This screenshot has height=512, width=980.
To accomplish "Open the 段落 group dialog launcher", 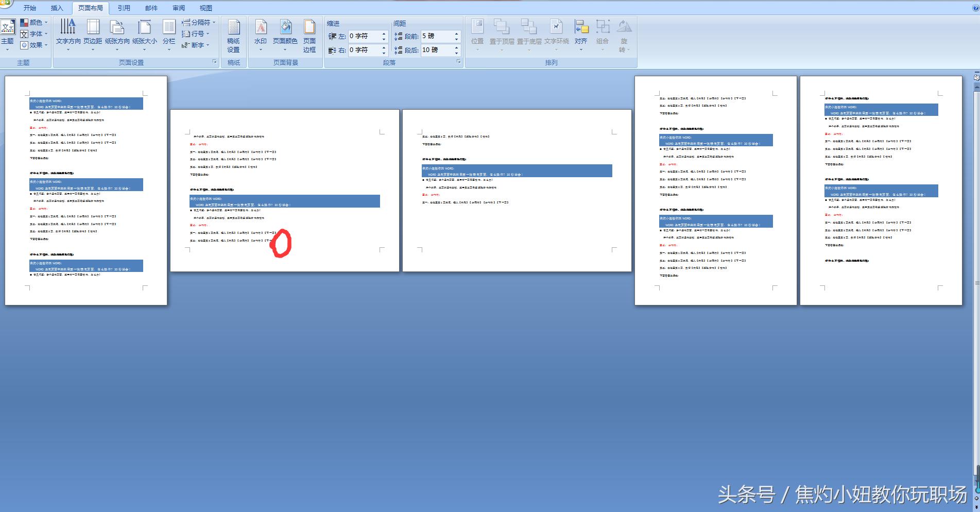I will (x=458, y=62).
